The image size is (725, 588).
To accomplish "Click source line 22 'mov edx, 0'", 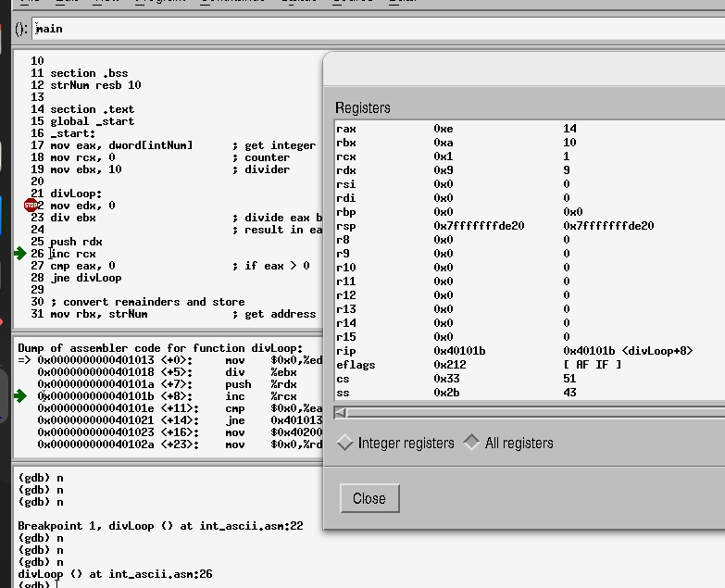I will click(x=82, y=206).
